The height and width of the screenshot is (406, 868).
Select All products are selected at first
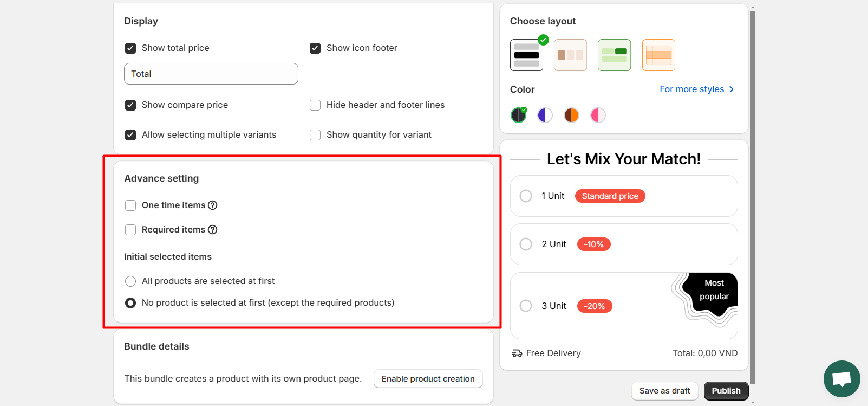point(130,281)
